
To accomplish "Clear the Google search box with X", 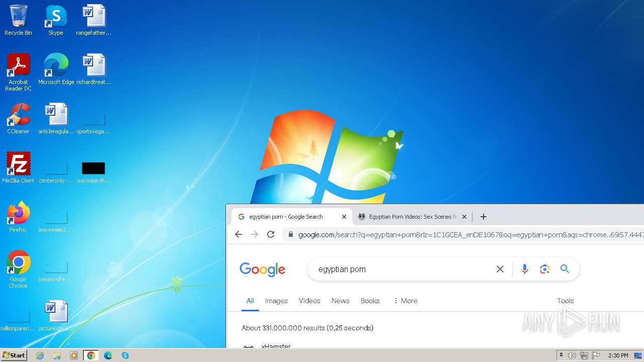I will (500, 269).
